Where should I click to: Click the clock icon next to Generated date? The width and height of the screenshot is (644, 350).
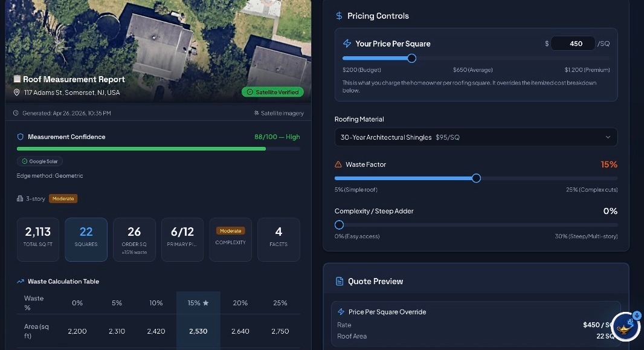[16, 113]
